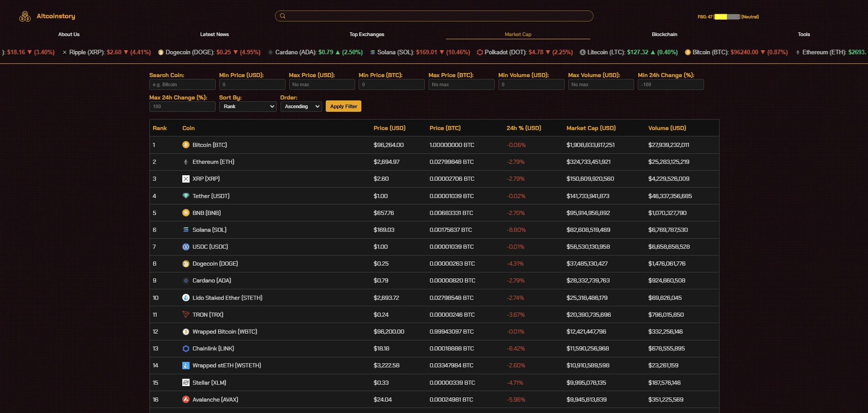Click the USDC icon in row 7
Screen dimensions: 868x413
pos(186,247)
